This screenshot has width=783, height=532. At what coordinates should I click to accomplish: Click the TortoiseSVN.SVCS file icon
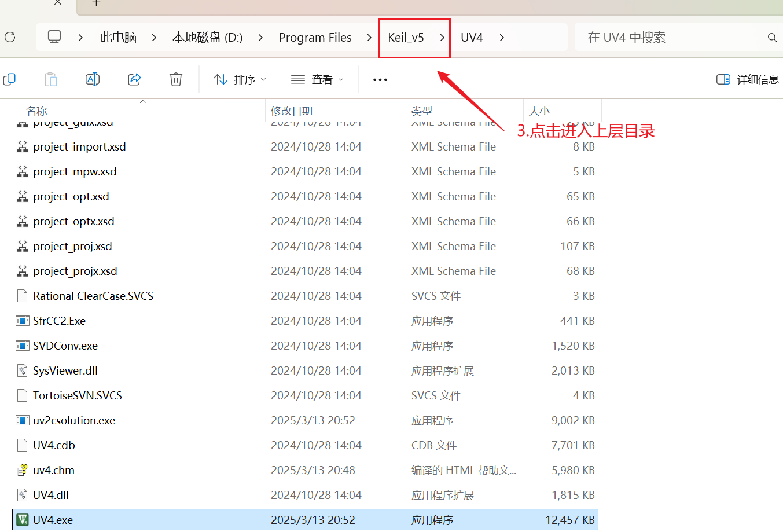[x=23, y=395]
